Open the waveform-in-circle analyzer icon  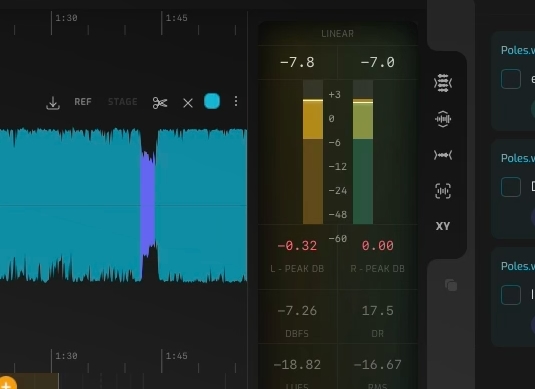click(443, 119)
